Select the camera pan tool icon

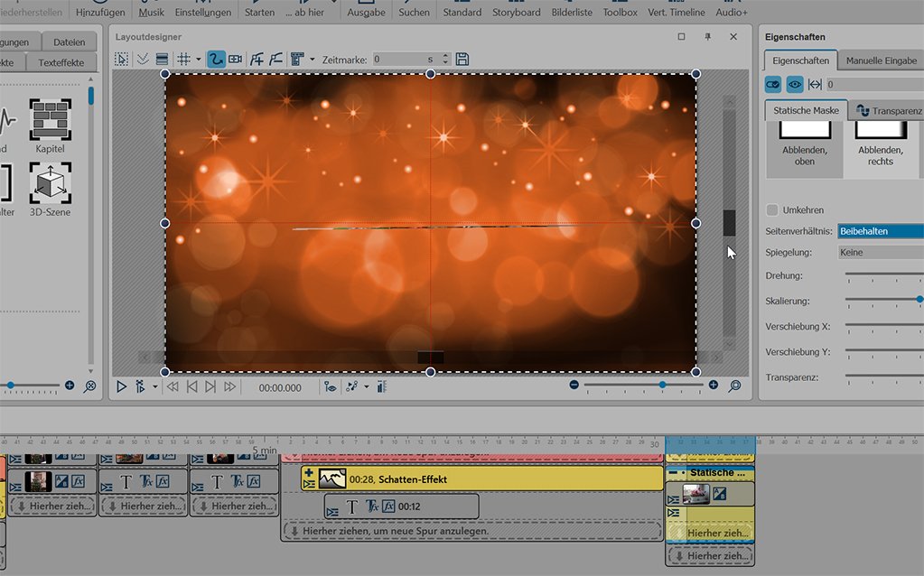pyautogui.click(x=236, y=60)
